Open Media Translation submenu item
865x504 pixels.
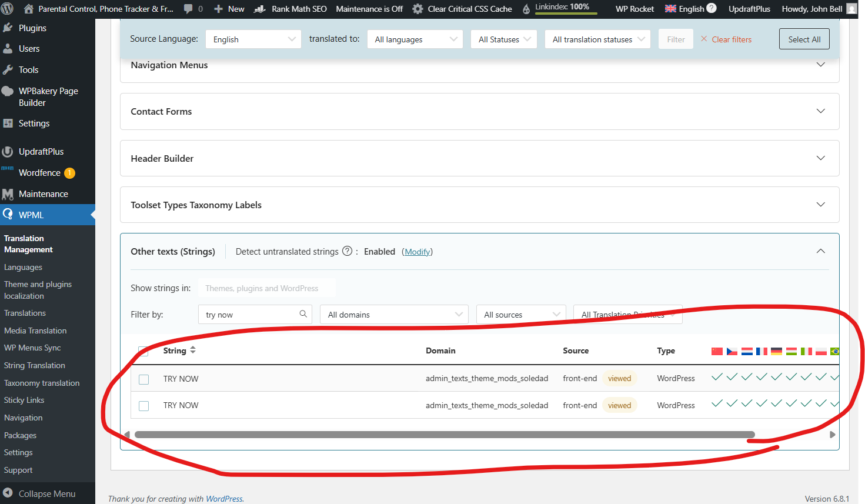(x=35, y=331)
